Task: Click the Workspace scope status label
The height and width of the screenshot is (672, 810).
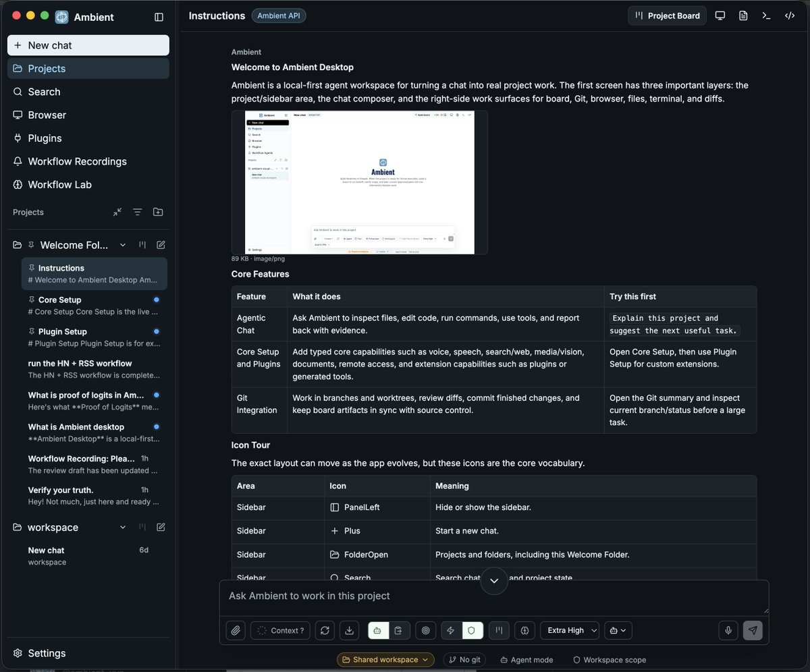Action: (x=610, y=659)
